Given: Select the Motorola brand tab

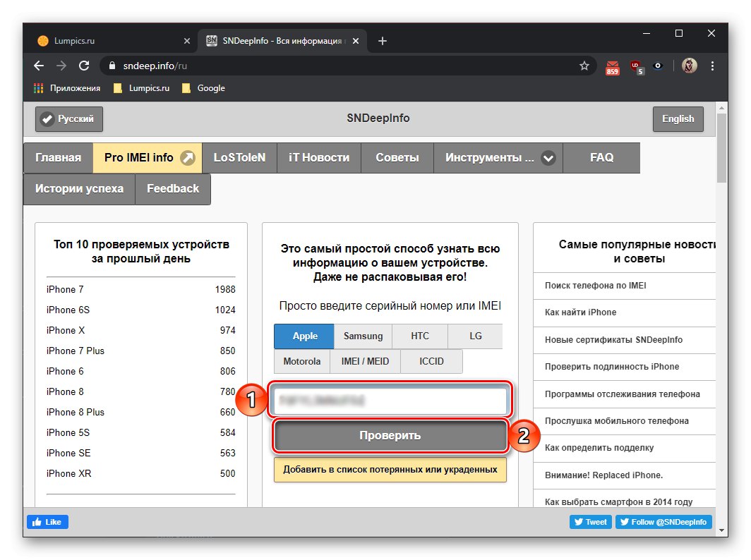Looking at the screenshot, I should click(x=302, y=361).
